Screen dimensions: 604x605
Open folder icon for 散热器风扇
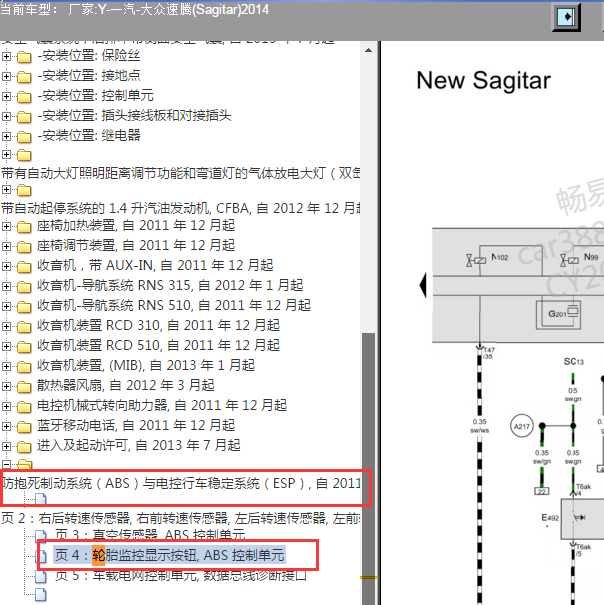pos(24,387)
